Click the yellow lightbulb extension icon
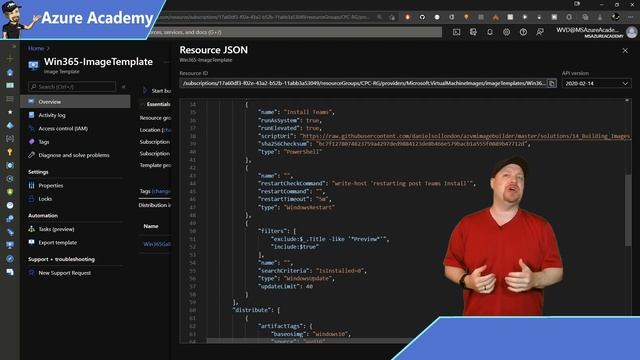Screen dimensions: 640x360 [466, 17]
